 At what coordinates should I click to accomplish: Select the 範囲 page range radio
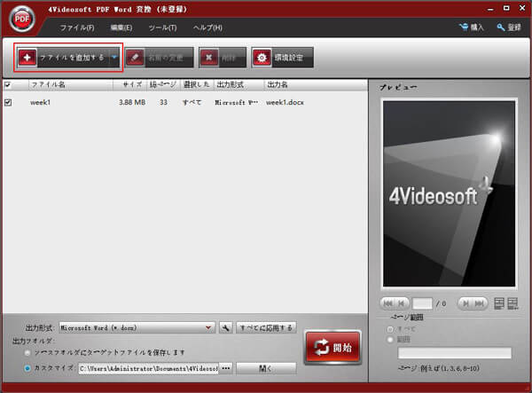(x=390, y=340)
